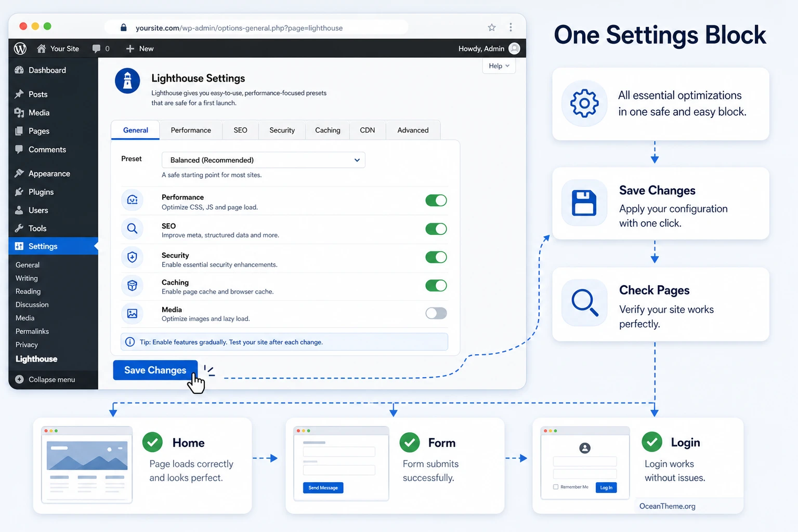Check the Remember Me box in Login thumbnail
The image size is (798, 532).
tap(556, 487)
